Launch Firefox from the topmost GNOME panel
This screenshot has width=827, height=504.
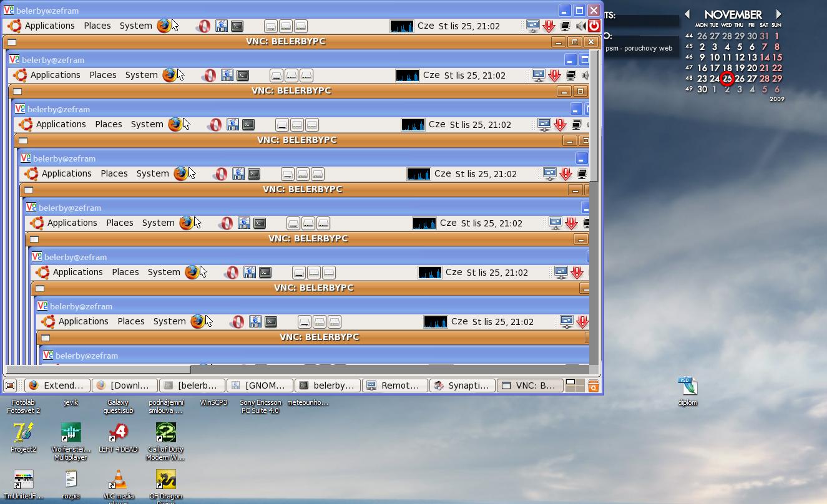164,26
